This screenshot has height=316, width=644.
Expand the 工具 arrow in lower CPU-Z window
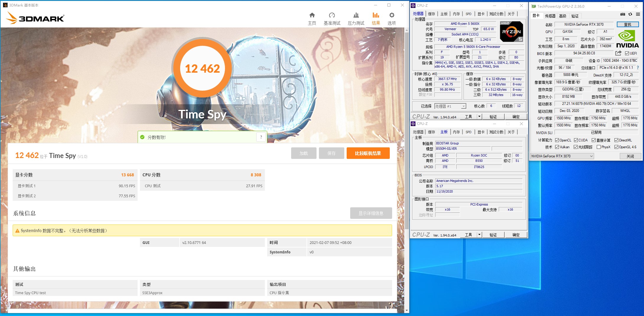tap(479, 235)
